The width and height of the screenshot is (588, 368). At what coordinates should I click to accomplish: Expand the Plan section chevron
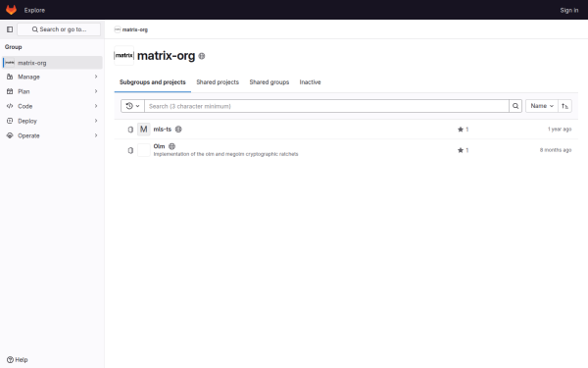tap(96, 91)
